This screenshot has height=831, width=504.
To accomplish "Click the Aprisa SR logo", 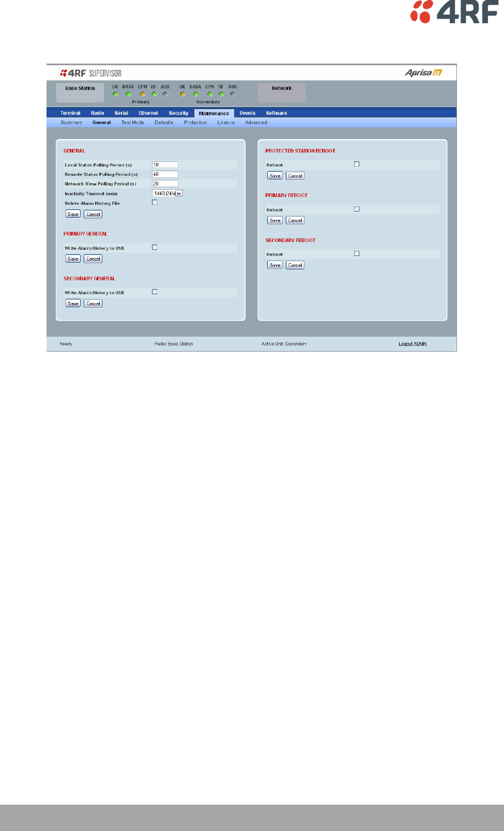I will pyautogui.click(x=423, y=72).
